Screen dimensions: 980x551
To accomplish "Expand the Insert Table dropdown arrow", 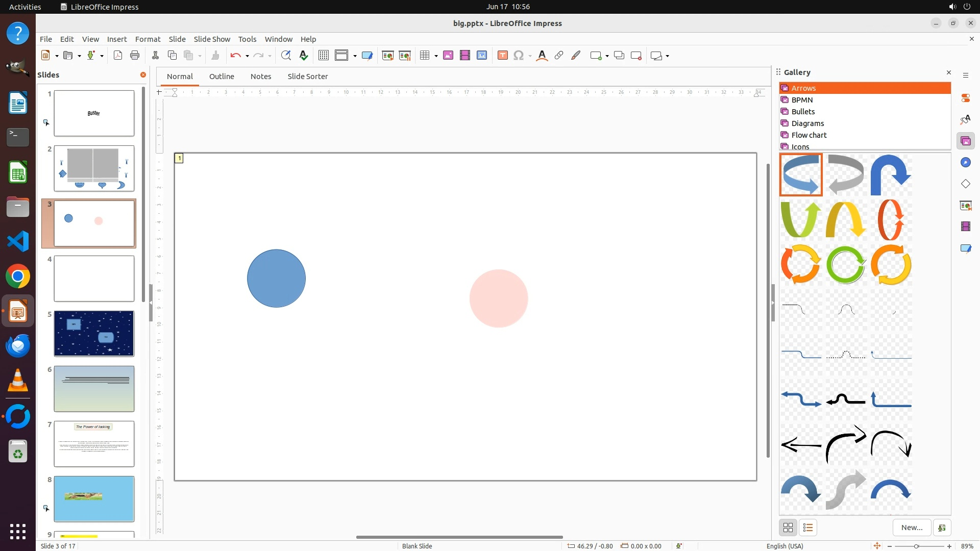I will 436,56.
